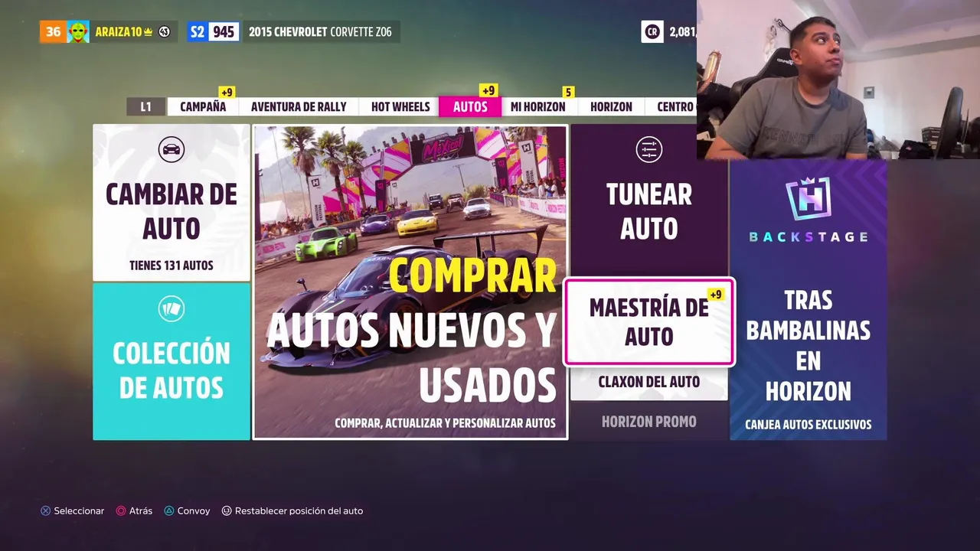Image resolution: width=980 pixels, height=551 pixels.
Task: Switch to the Campaña tab
Action: pyautogui.click(x=203, y=107)
